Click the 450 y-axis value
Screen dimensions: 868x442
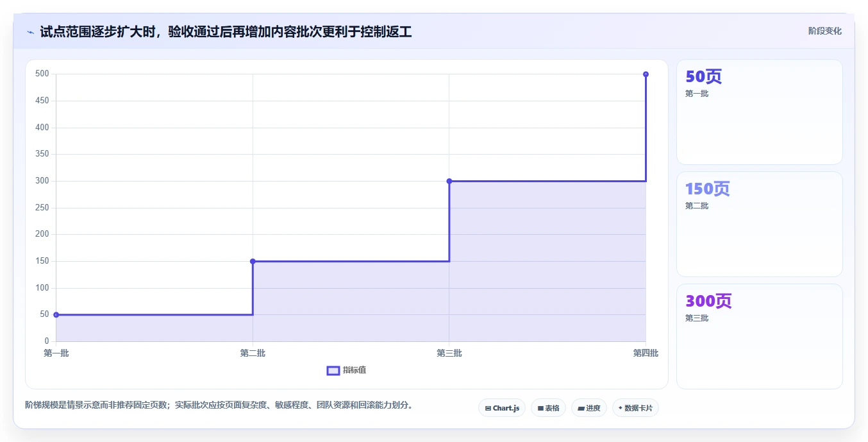pyautogui.click(x=42, y=101)
